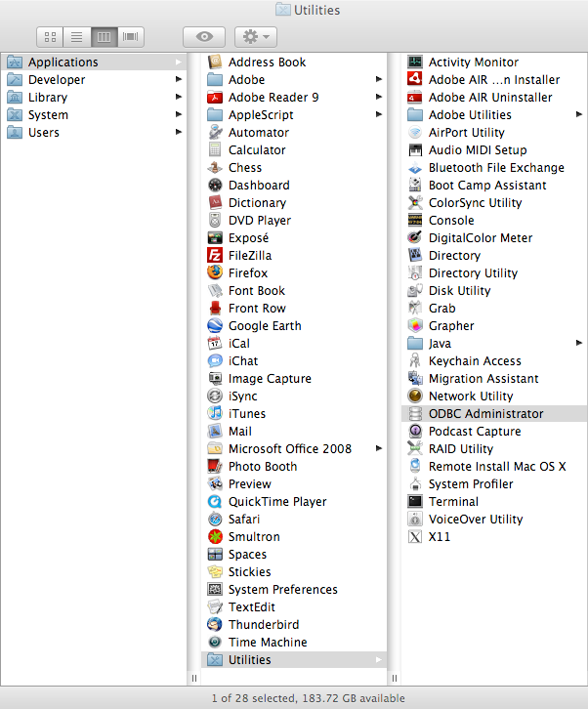Click the Smultron icon
This screenshot has height=709, width=588.
[215, 537]
